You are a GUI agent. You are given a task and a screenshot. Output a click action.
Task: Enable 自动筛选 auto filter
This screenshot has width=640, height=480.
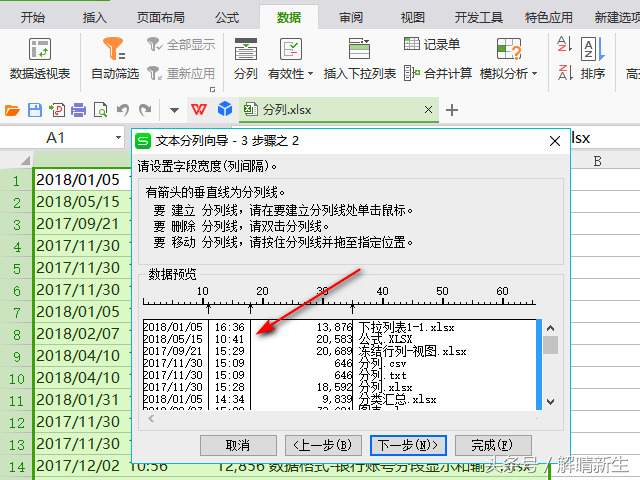(115, 59)
